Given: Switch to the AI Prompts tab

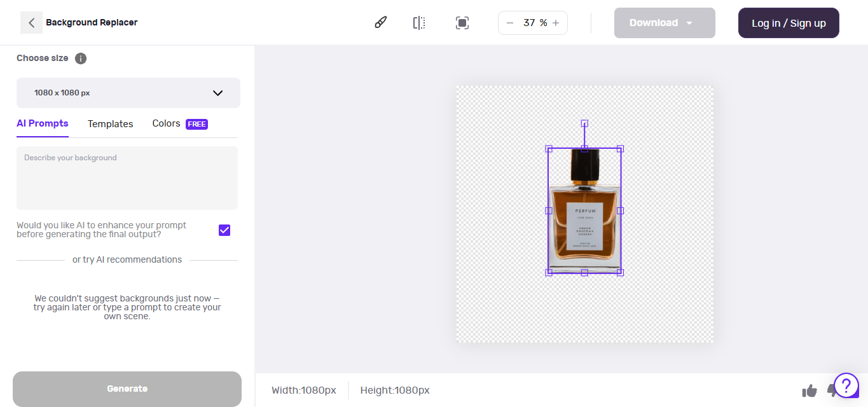Looking at the screenshot, I should coord(42,123).
